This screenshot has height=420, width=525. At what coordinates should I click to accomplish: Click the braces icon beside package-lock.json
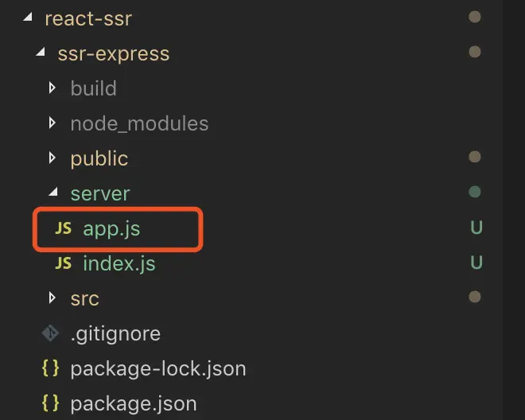tap(50, 368)
